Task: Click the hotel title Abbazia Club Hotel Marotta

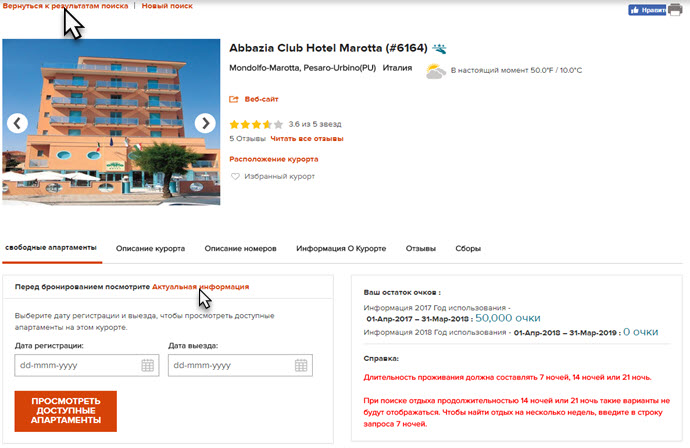Action: pos(328,48)
